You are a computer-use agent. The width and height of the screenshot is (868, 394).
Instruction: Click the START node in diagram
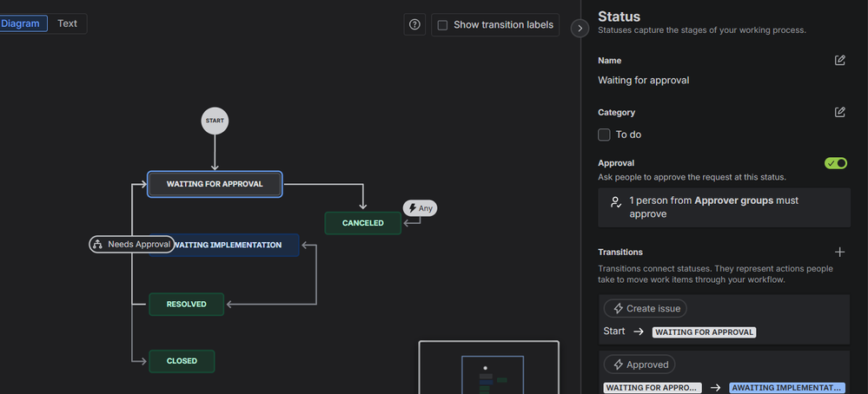coord(215,121)
